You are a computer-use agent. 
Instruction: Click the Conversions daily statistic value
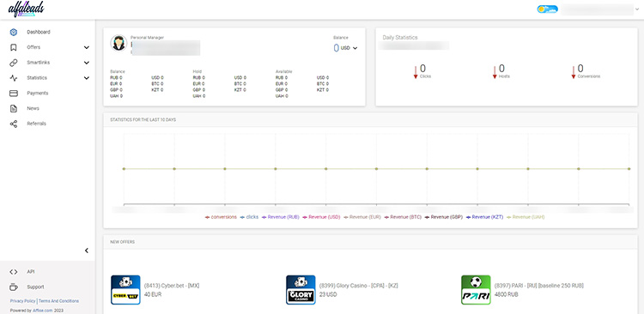[x=580, y=69]
